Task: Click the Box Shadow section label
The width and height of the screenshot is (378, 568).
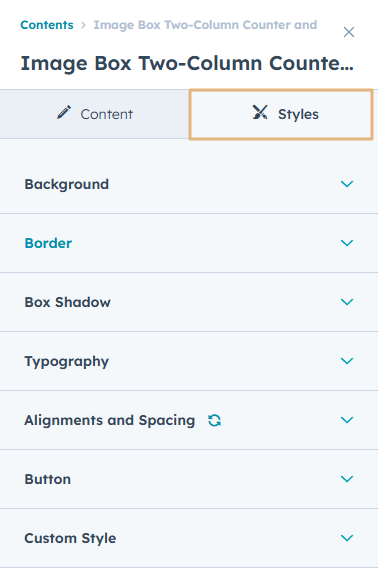Action: (67, 302)
